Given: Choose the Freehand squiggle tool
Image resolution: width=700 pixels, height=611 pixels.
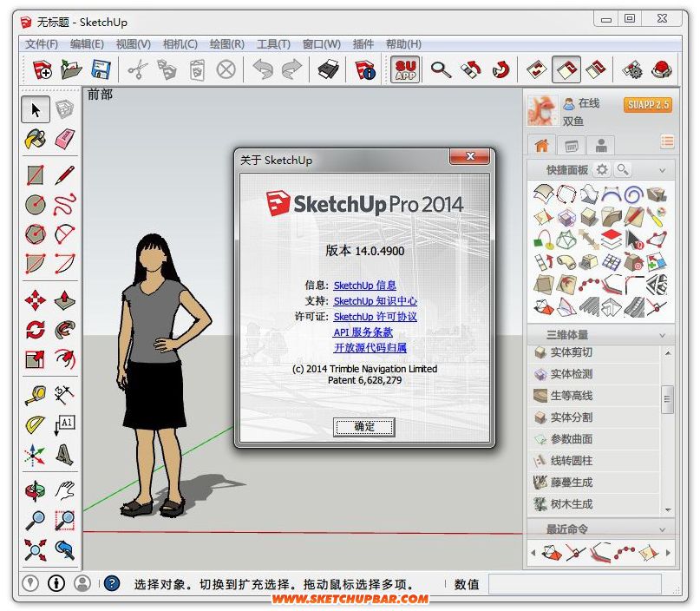Looking at the screenshot, I should point(65,205).
